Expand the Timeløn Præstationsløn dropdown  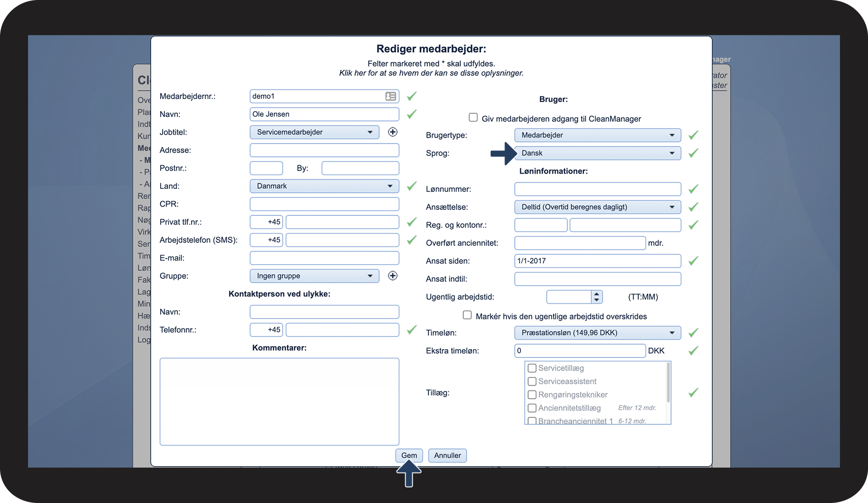coord(598,333)
